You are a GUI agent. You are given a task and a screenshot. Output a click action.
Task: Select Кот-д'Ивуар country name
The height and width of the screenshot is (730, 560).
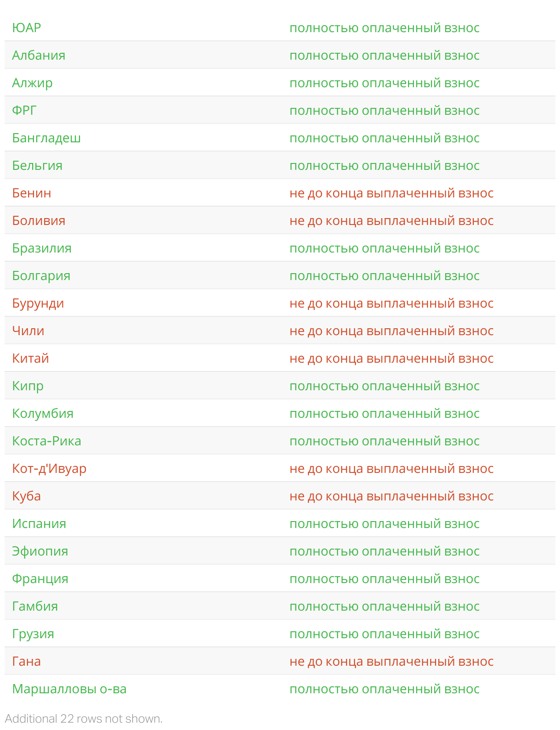click(x=49, y=469)
